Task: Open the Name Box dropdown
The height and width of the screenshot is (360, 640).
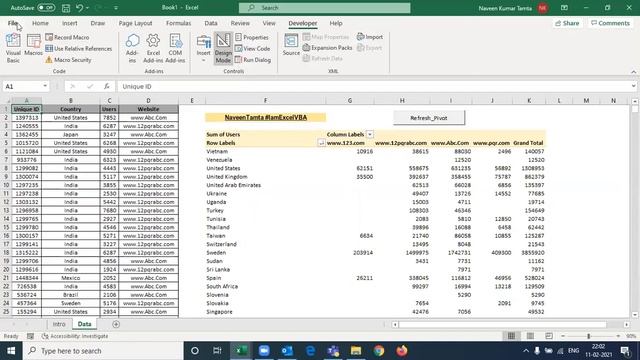Action: 45,86
